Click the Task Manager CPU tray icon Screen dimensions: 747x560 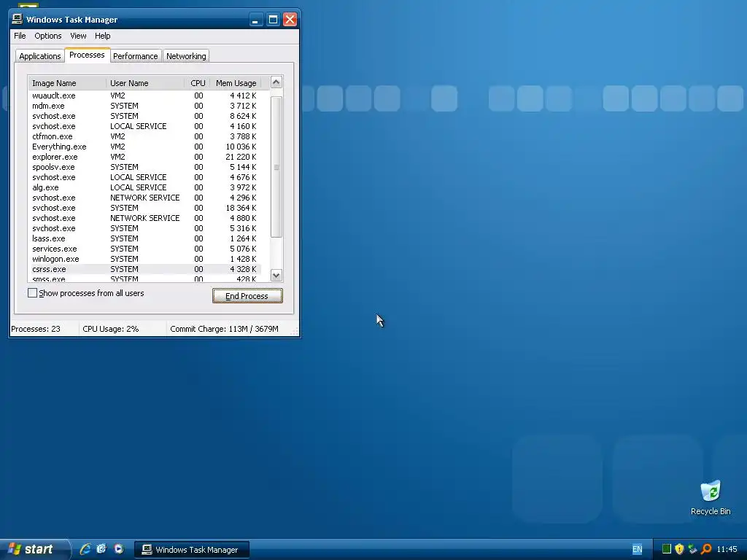click(x=667, y=549)
